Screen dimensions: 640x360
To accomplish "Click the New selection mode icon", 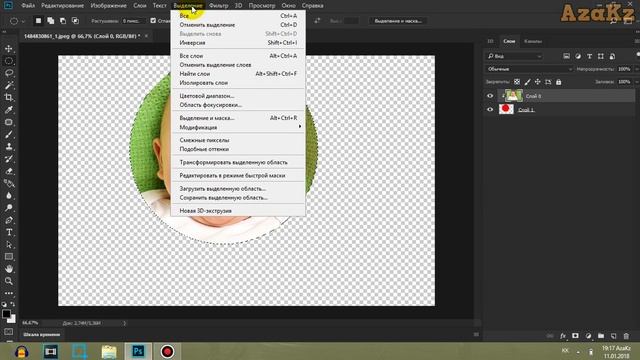I will point(38,21).
